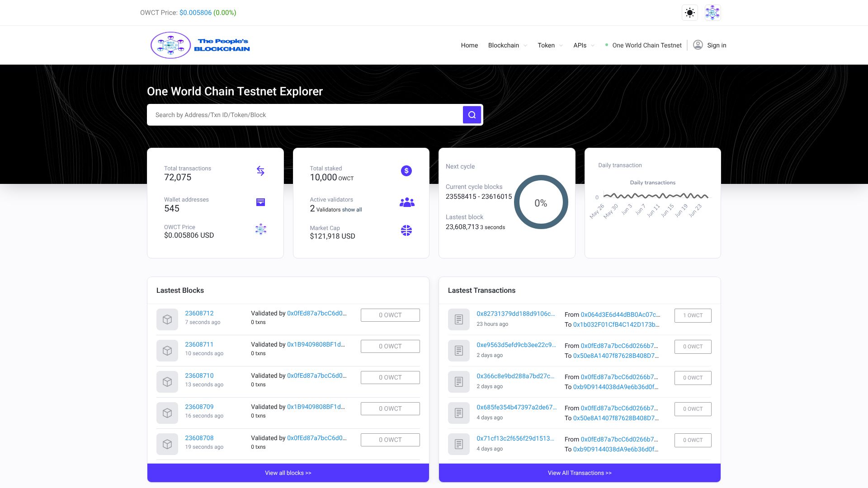This screenshot has height=488, width=868.
Task: Click the Market Cap globe icon
Action: [x=406, y=230]
